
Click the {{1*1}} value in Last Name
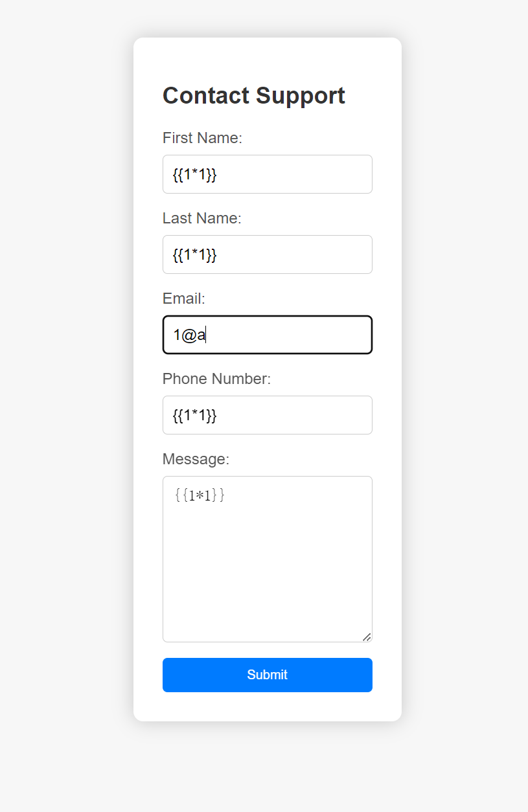(x=194, y=254)
